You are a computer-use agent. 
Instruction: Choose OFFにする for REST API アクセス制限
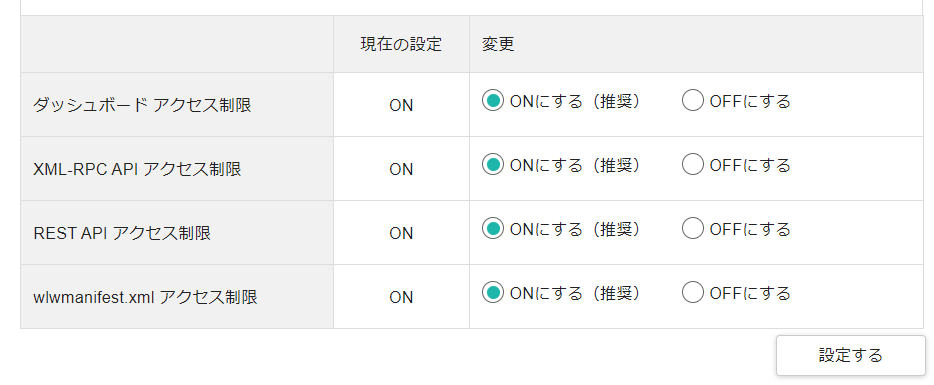(x=693, y=229)
